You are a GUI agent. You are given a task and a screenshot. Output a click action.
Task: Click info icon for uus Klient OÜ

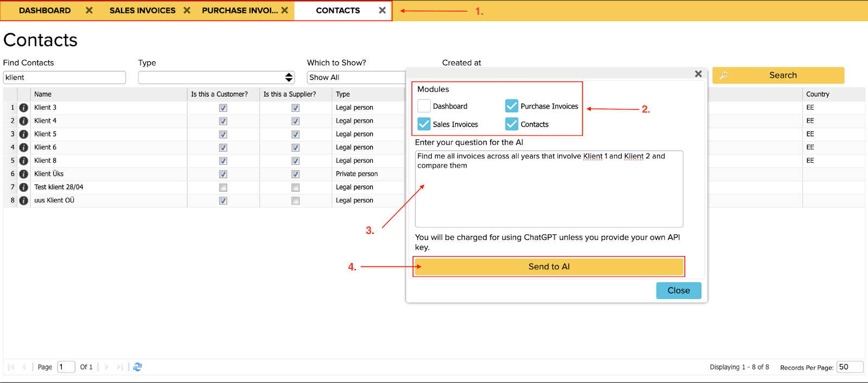click(23, 201)
